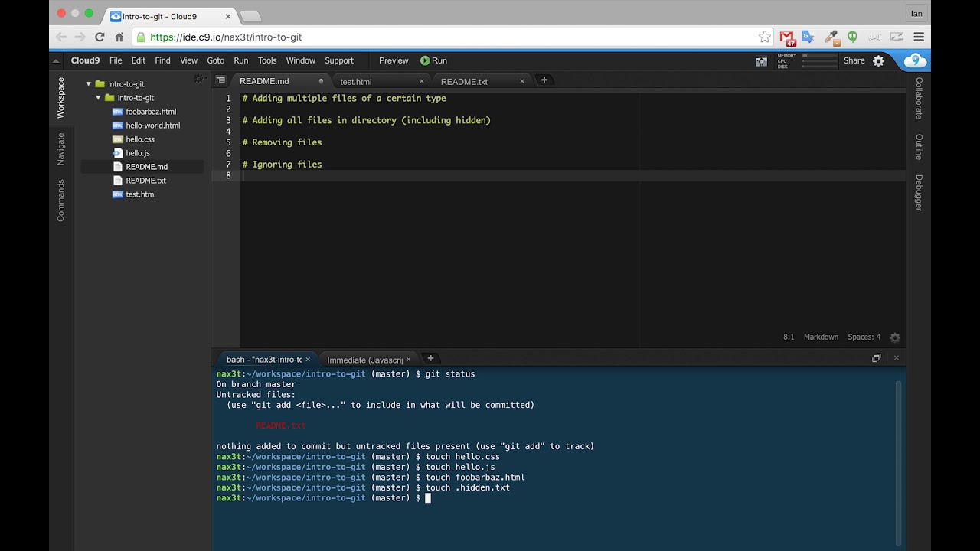The height and width of the screenshot is (551, 980).
Task: Add a new editor tab
Action: pyautogui.click(x=544, y=80)
